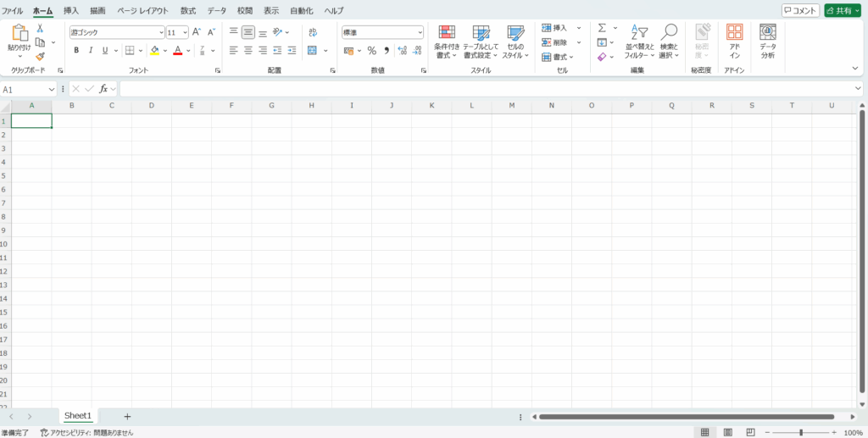Expand 検索と選択 find and select menu
This screenshot has height=438, width=868.
click(669, 42)
